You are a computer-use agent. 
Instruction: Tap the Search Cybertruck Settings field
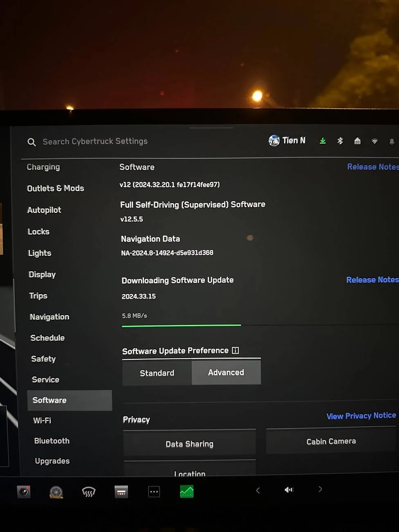[x=95, y=142]
